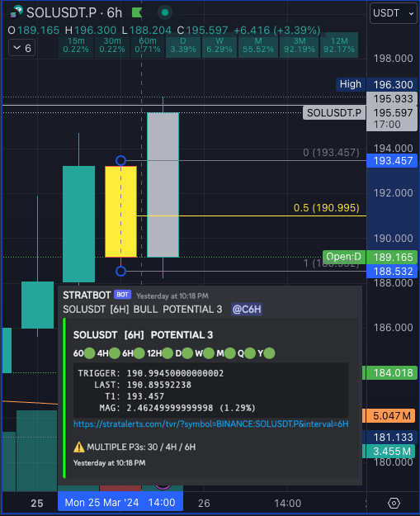420x516 pixels.
Task: Click the 196.300 high price tag
Action: coord(393,84)
